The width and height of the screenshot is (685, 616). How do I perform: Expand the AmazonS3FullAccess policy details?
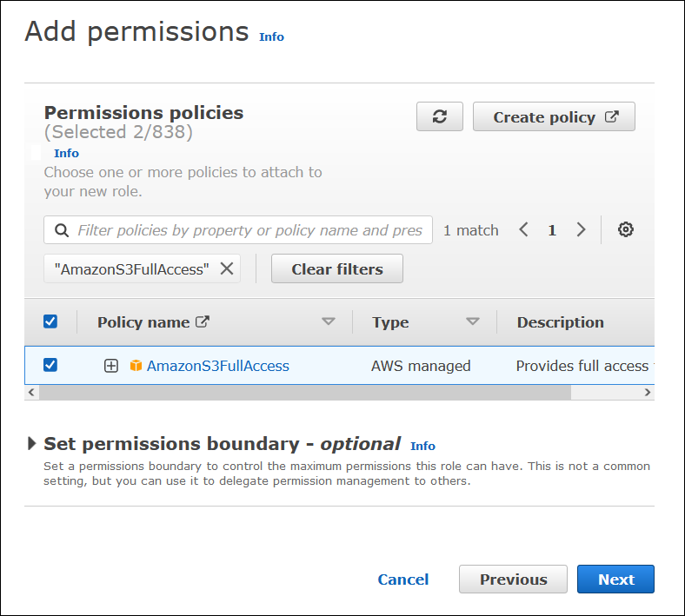[111, 366]
